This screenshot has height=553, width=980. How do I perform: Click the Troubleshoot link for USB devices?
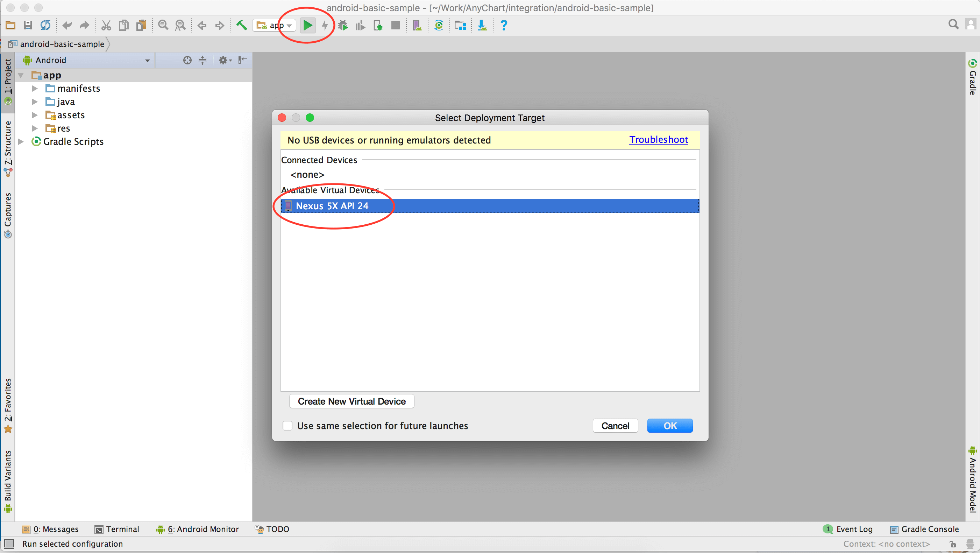tap(658, 139)
